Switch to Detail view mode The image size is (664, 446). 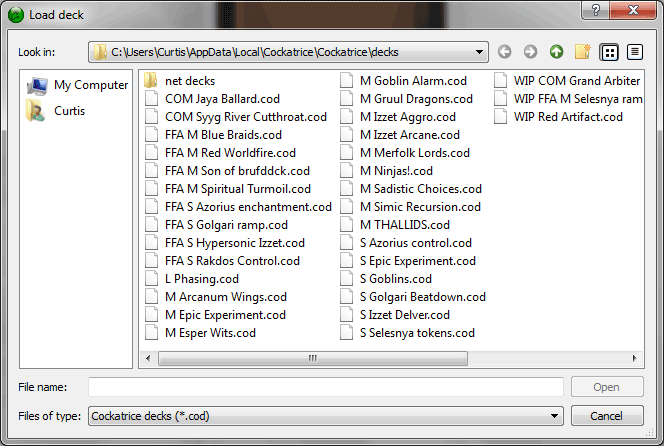click(635, 53)
